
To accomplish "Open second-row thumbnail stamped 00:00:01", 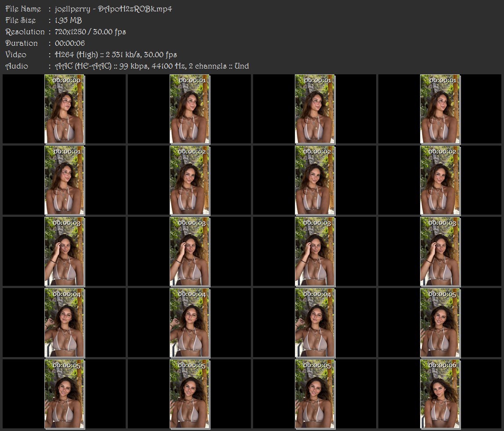I will tap(64, 180).
